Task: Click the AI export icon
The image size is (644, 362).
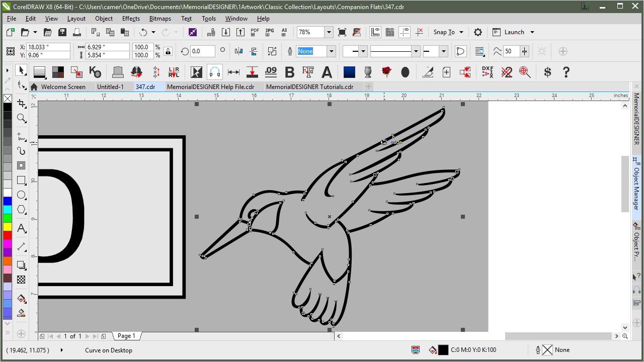Action: 284,32
